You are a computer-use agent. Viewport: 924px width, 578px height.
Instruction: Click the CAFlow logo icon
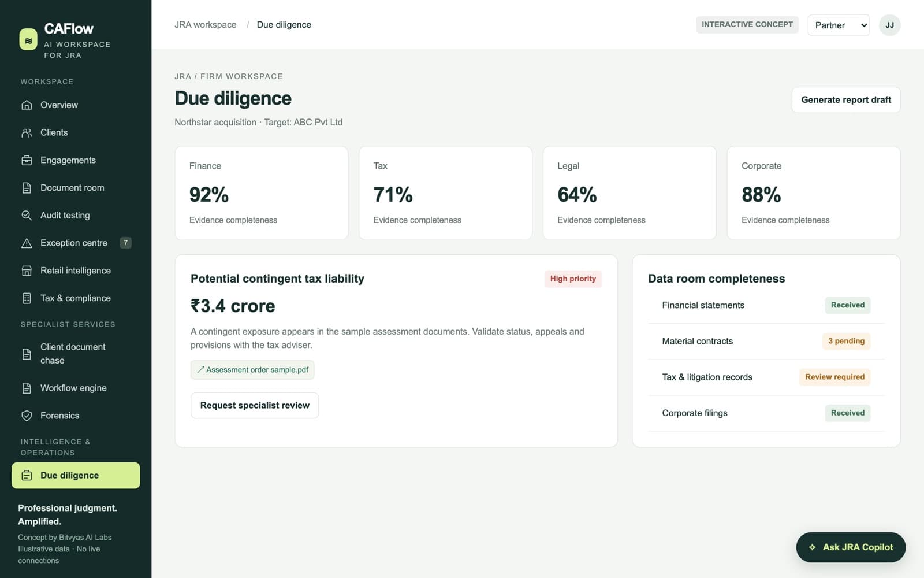coord(28,40)
